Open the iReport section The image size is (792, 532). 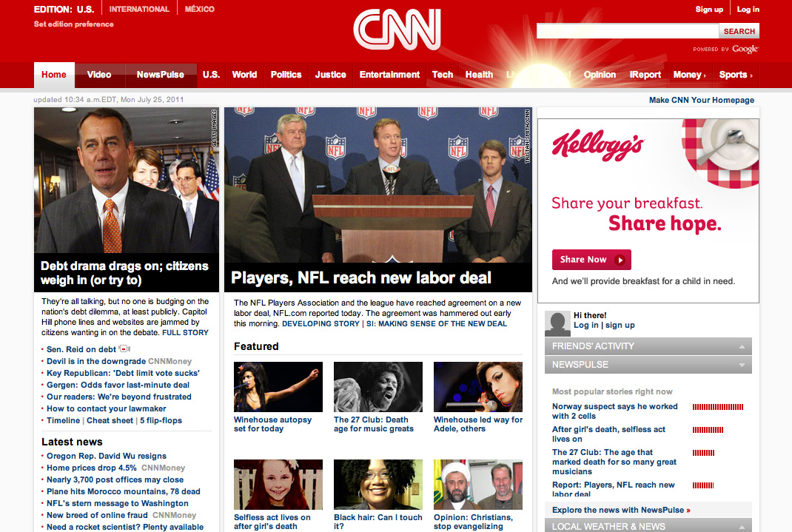click(645, 75)
